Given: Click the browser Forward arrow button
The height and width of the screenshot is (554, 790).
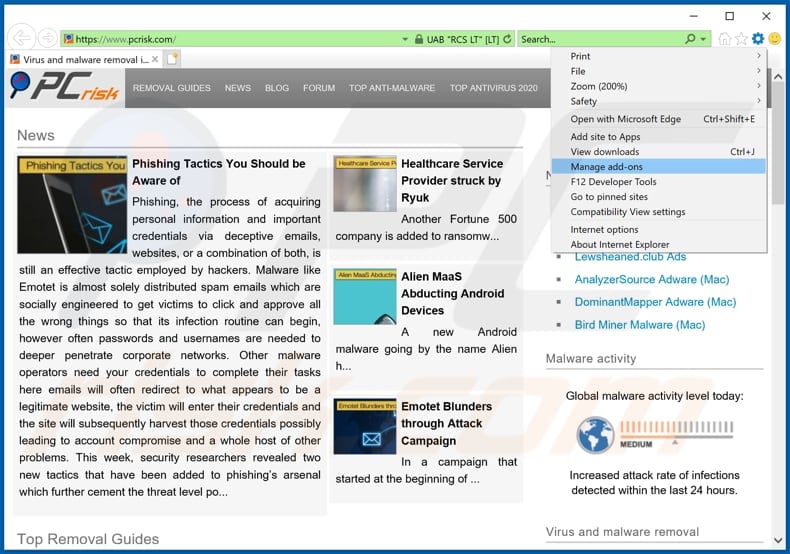Looking at the screenshot, I should (47, 38).
